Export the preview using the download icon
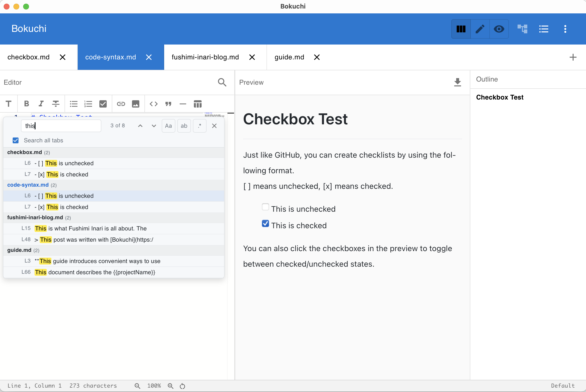 pos(457,82)
